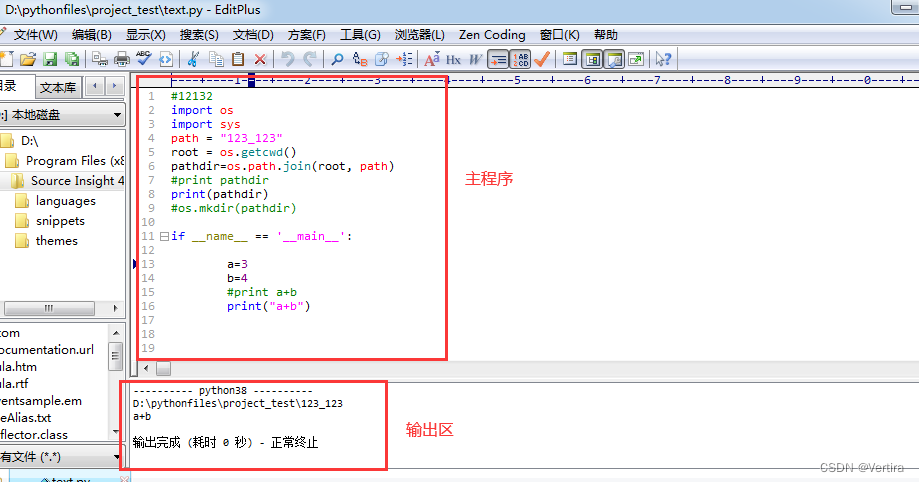Open the 编辑(B) menu

91,35
